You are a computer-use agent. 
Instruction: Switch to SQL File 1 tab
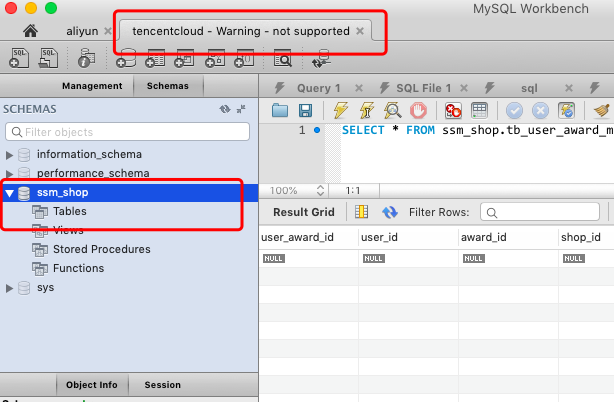[424, 88]
